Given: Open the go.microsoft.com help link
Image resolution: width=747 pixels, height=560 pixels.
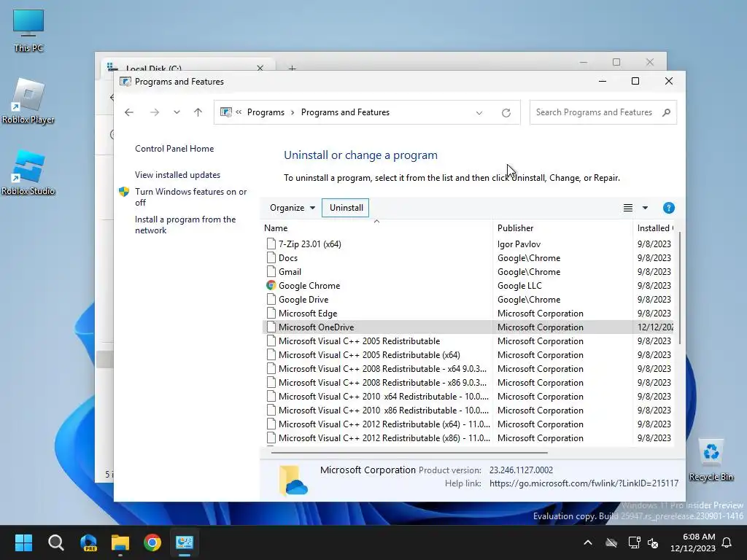Looking at the screenshot, I should (584, 483).
